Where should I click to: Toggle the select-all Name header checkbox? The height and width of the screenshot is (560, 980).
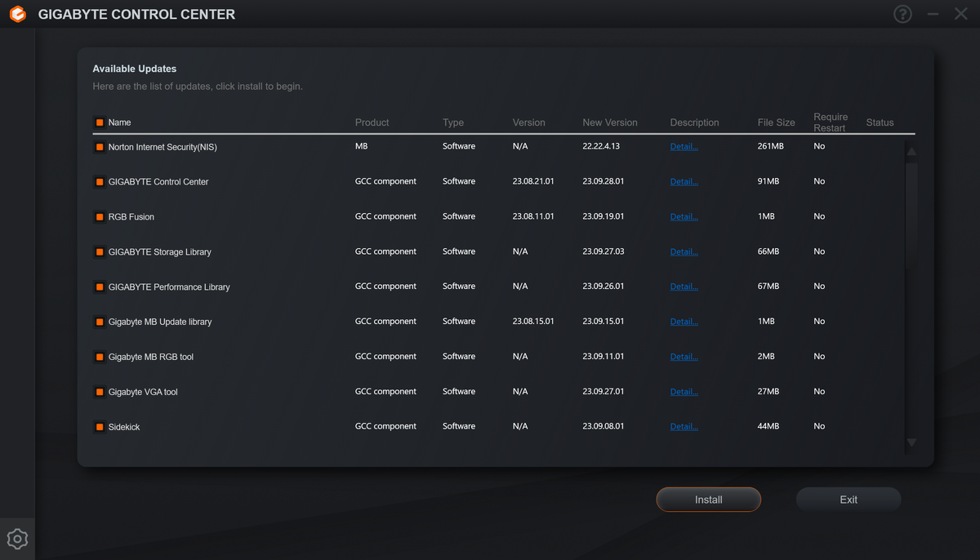[99, 122]
